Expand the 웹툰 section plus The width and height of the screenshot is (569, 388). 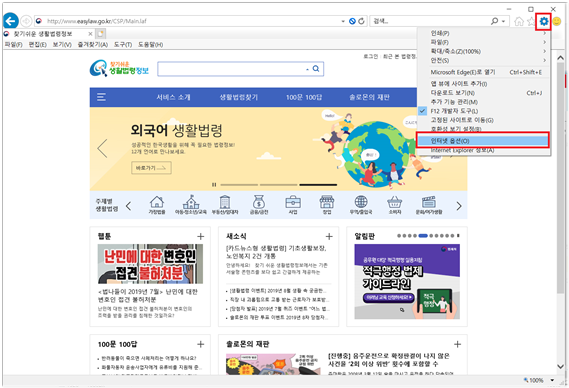pos(200,237)
